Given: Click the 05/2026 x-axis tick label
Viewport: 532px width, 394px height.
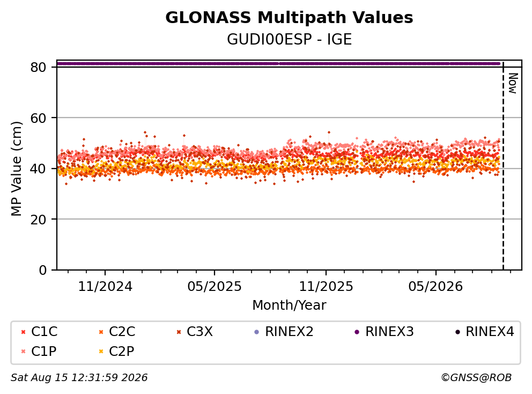Looking at the screenshot, I should point(435,287).
